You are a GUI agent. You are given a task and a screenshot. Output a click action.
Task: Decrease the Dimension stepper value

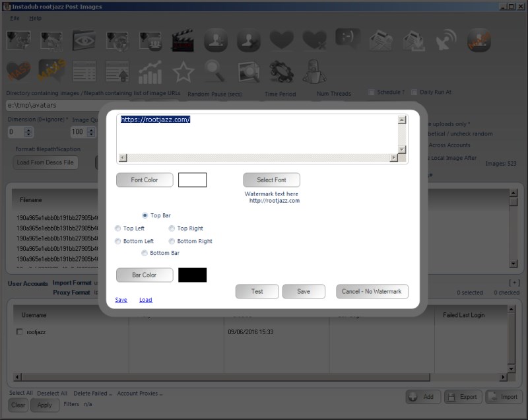pyautogui.click(x=28, y=134)
